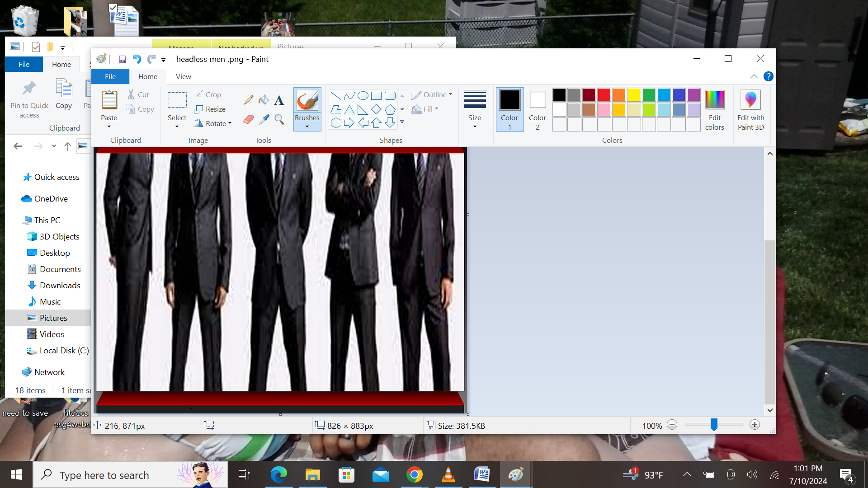Viewport: 868px width, 488px height.
Task: Click the Save icon in quick access toolbar
Action: [122, 59]
